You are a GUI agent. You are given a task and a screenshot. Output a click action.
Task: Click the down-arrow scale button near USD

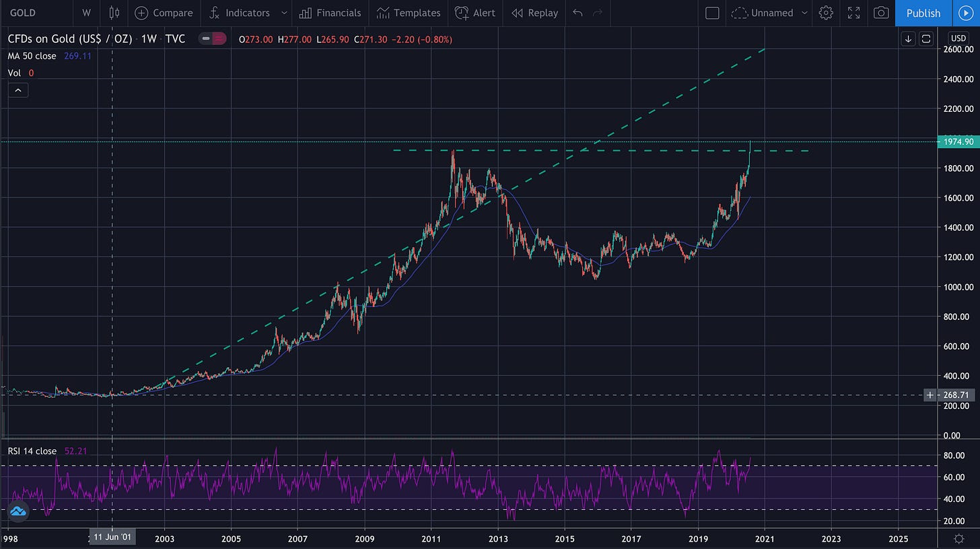909,38
